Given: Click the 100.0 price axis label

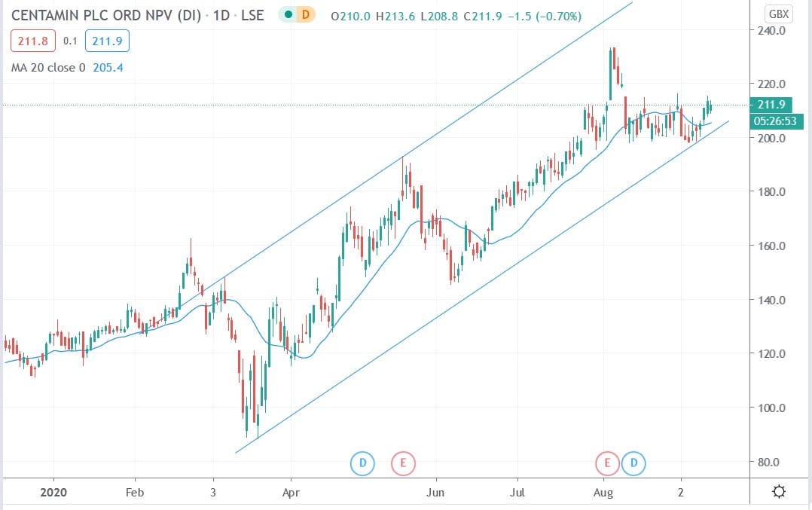Looking at the screenshot, I should (771, 408).
